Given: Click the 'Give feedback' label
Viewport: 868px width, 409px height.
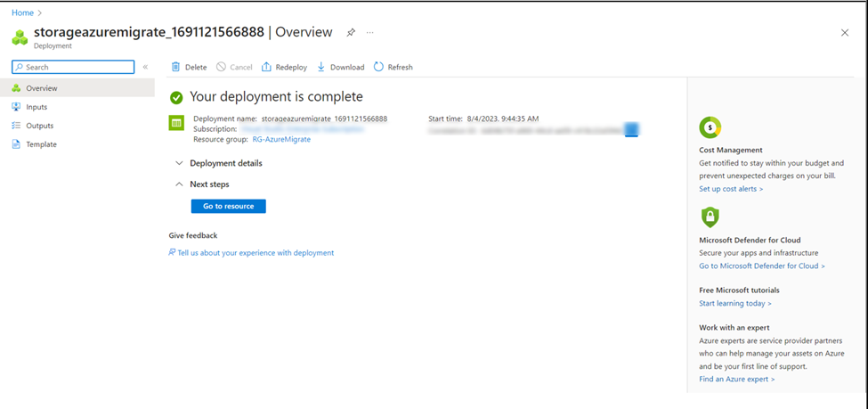Looking at the screenshot, I should (x=193, y=235).
